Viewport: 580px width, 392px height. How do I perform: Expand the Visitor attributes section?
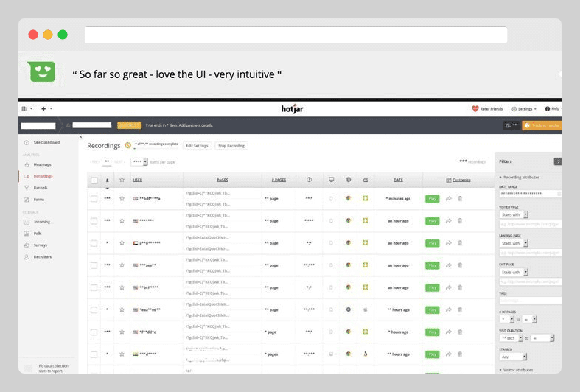click(x=516, y=370)
